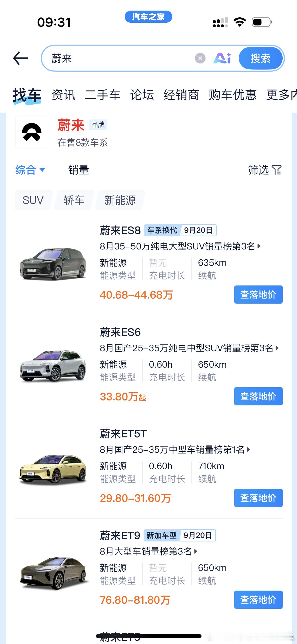Screen dimensions: 297x644
Task: Open the 蔚来ET5T car thumbnail
Action: (53, 469)
